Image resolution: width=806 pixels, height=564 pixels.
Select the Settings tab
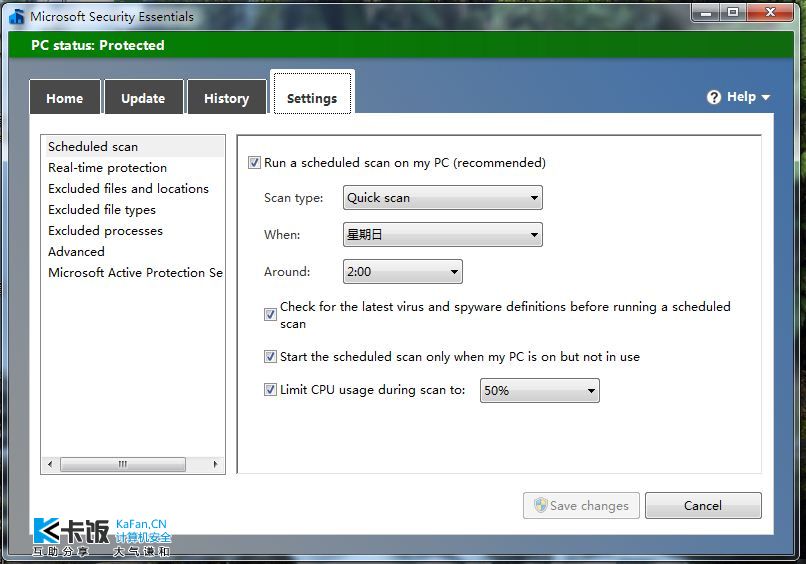(312, 94)
